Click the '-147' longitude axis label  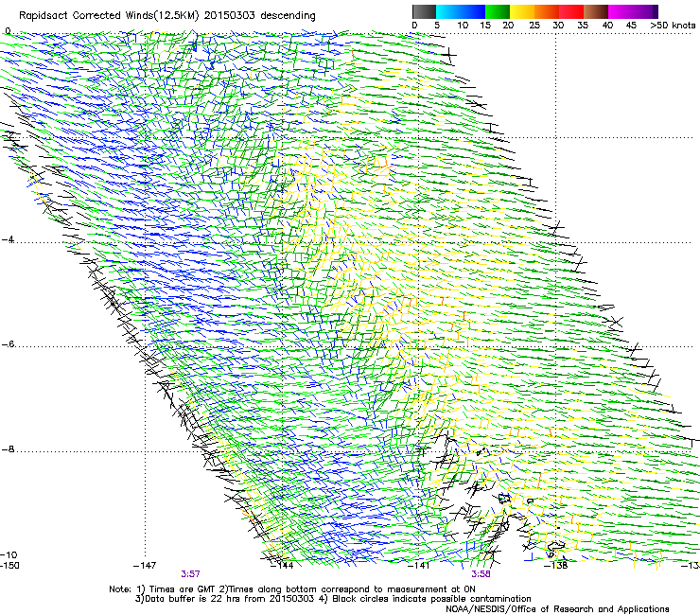pos(145,566)
